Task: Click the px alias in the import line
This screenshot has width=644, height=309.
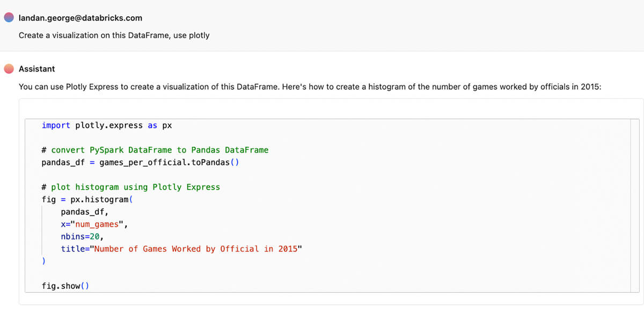Action: point(167,125)
